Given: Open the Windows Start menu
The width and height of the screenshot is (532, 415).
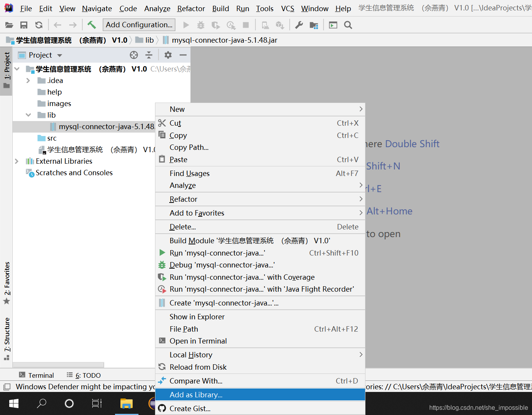Looking at the screenshot, I should point(14,403).
